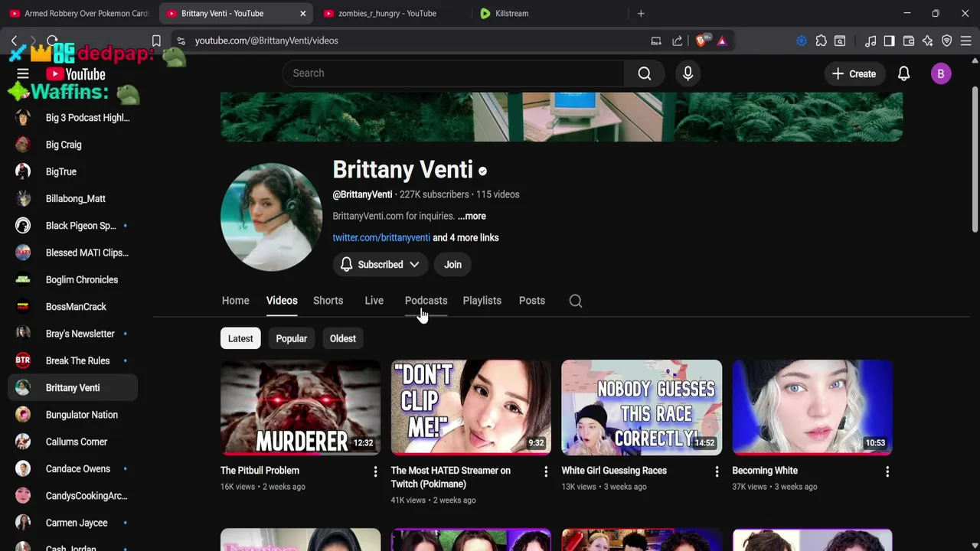
Task: Open options for Becoming White video
Action: pyautogui.click(x=887, y=472)
